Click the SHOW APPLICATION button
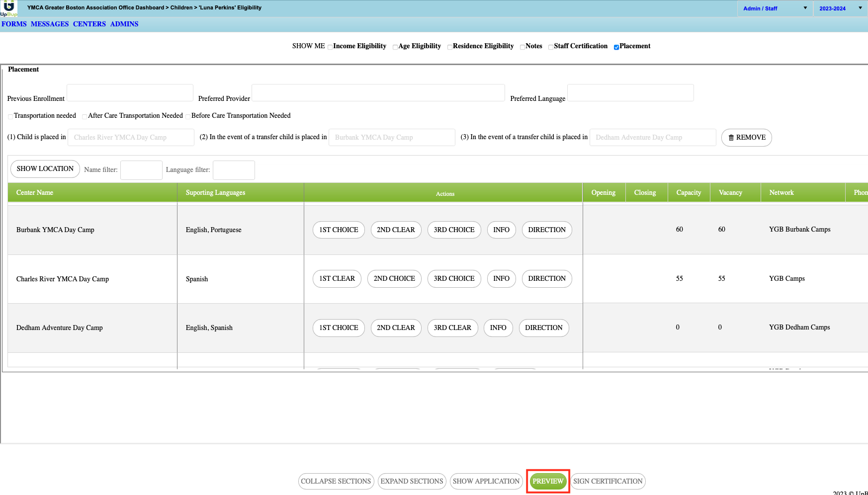 point(486,481)
